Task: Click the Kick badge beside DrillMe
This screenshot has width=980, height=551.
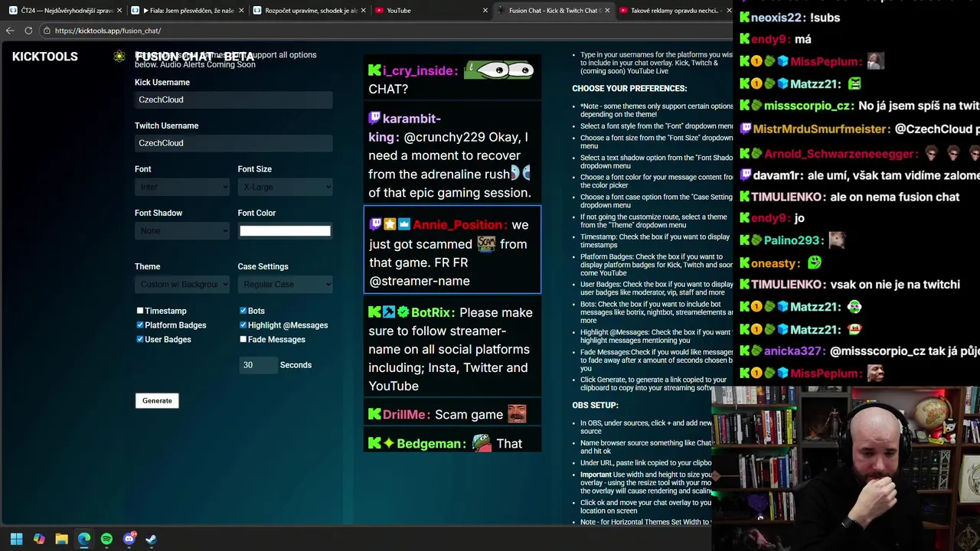Action: [374, 414]
